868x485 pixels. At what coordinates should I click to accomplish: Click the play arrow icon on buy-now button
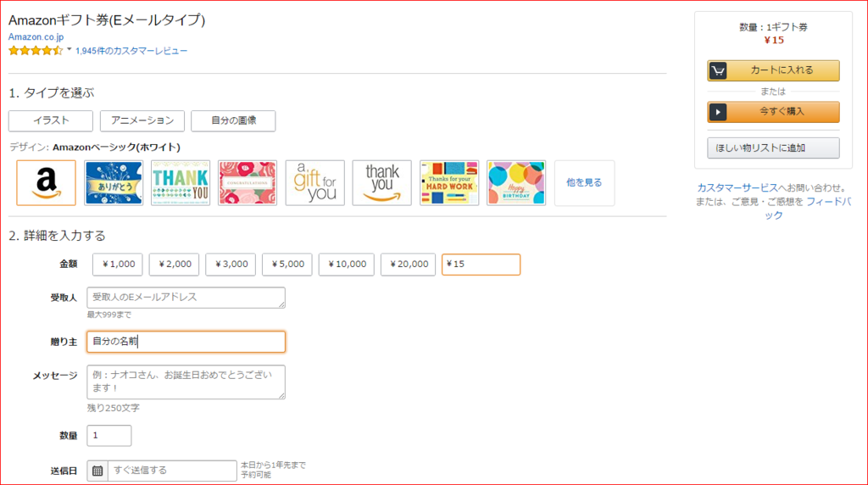[x=718, y=112]
